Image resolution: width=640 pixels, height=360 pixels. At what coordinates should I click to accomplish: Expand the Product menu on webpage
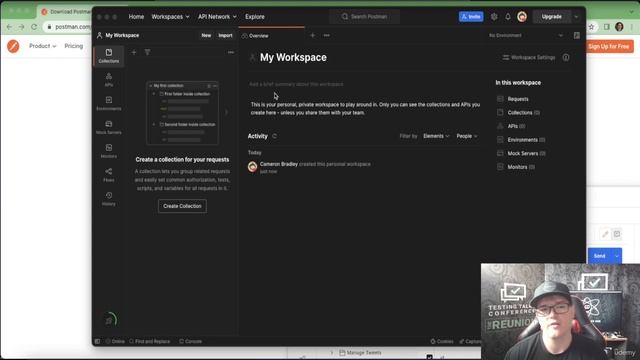(42, 46)
